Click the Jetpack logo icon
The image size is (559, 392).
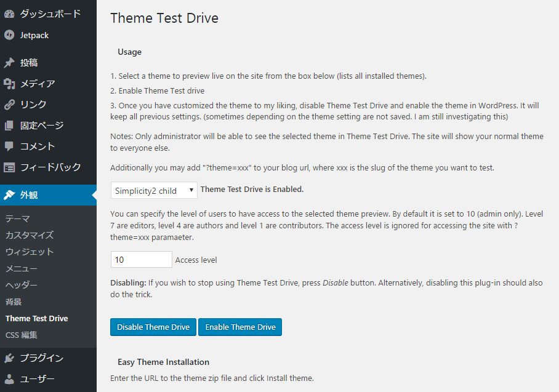[9, 35]
